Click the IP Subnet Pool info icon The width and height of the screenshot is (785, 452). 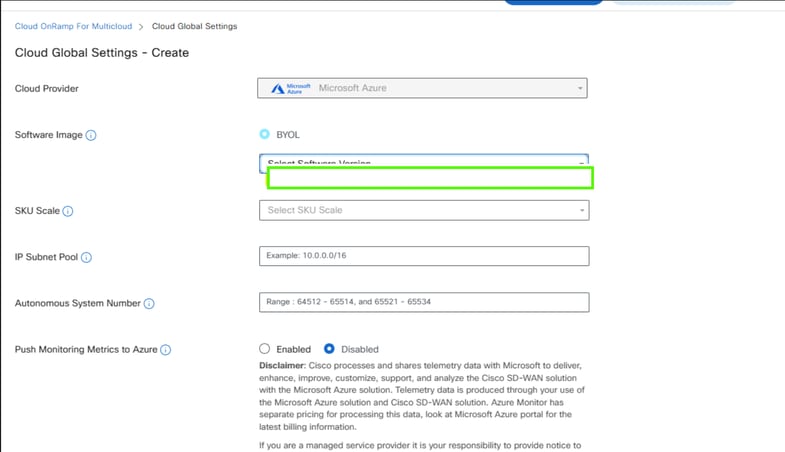point(86,257)
